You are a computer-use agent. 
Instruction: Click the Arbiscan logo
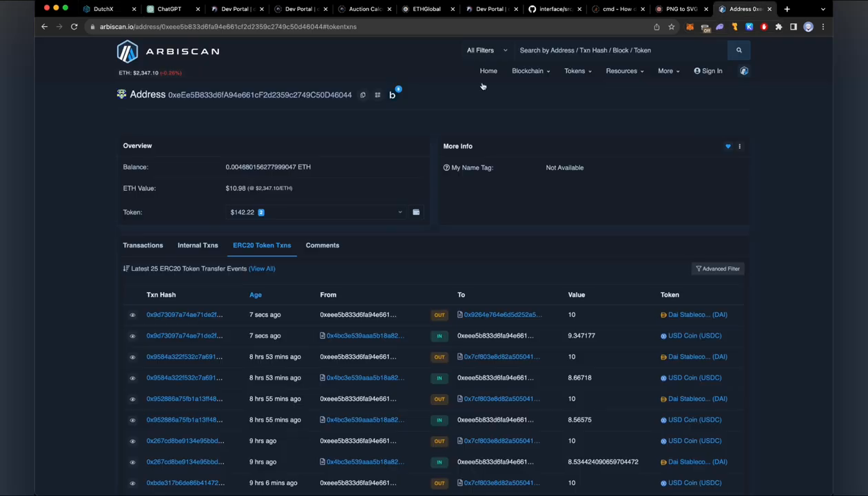[x=168, y=52]
